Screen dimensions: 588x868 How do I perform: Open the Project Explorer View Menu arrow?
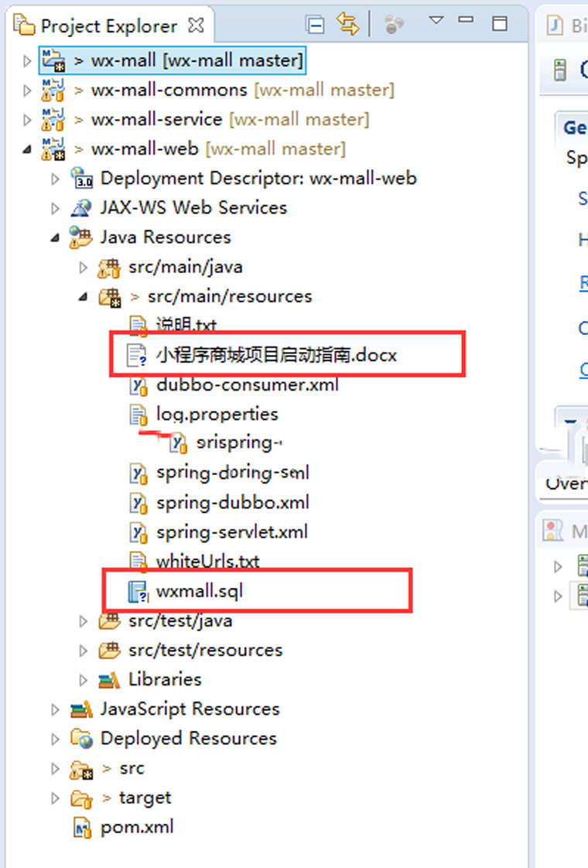point(436,20)
